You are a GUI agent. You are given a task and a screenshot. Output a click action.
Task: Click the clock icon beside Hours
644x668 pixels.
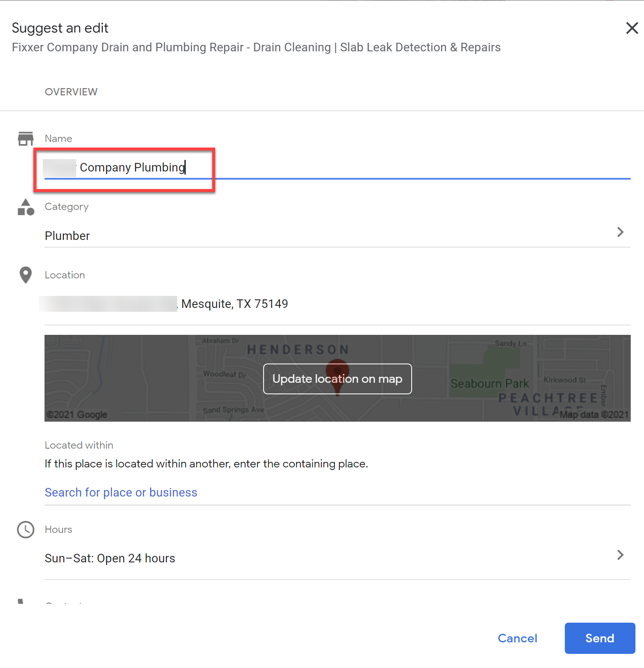(x=25, y=529)
